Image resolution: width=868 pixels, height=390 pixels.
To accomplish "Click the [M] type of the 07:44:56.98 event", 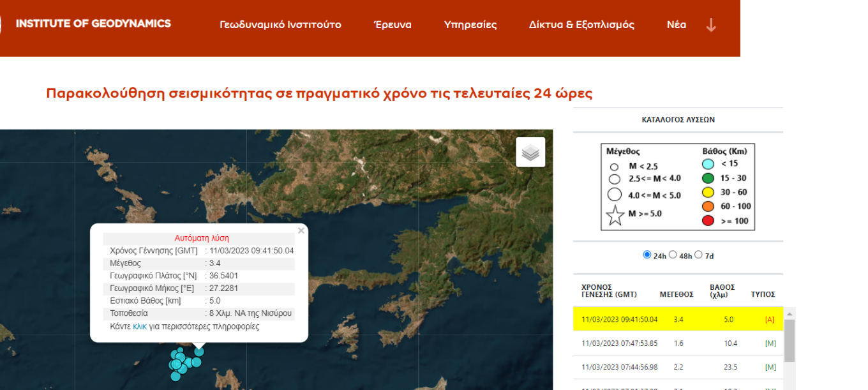I will pyautogui.click(x=770, y=367).
